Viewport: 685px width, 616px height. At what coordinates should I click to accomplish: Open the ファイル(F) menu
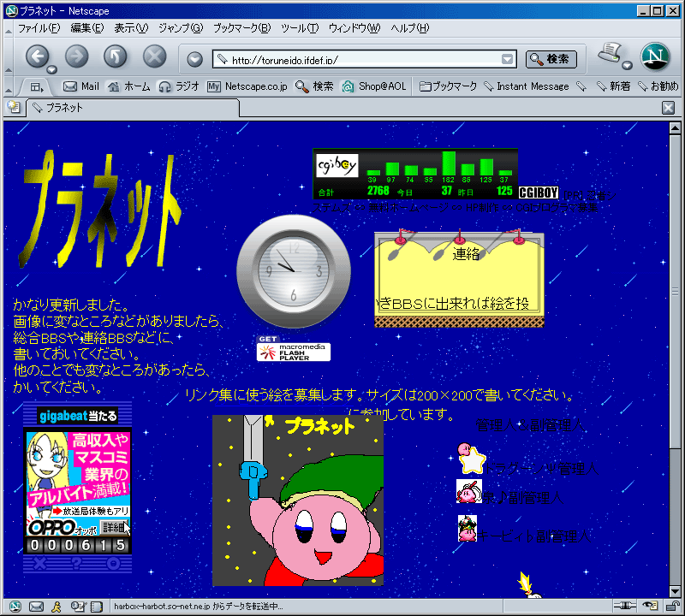click(39, 28)
